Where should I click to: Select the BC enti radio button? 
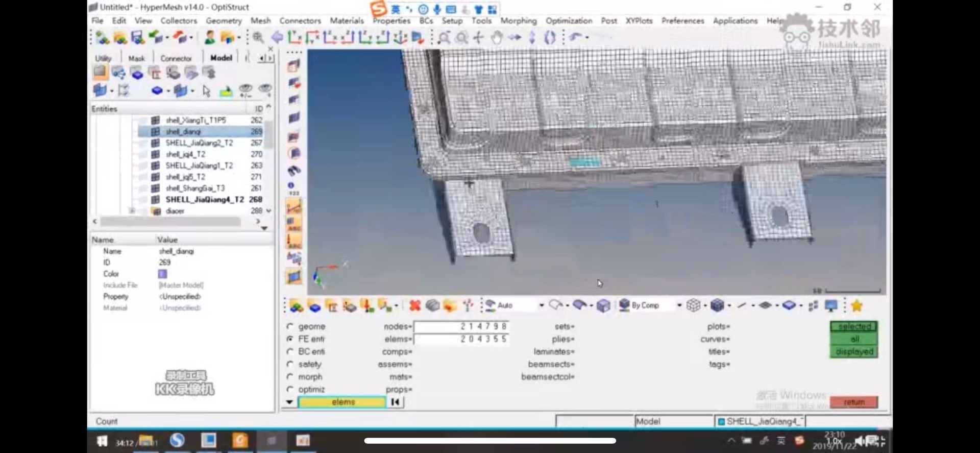click(290, 351)
